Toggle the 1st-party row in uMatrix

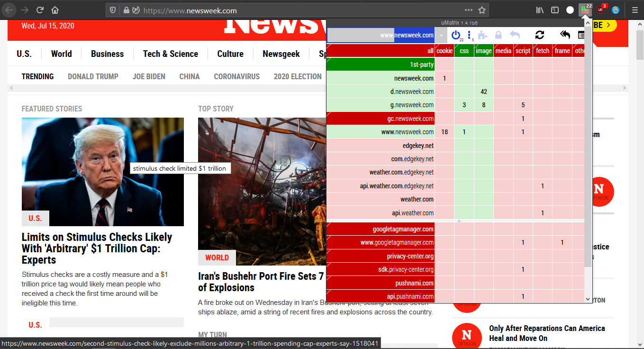[381, 64]
